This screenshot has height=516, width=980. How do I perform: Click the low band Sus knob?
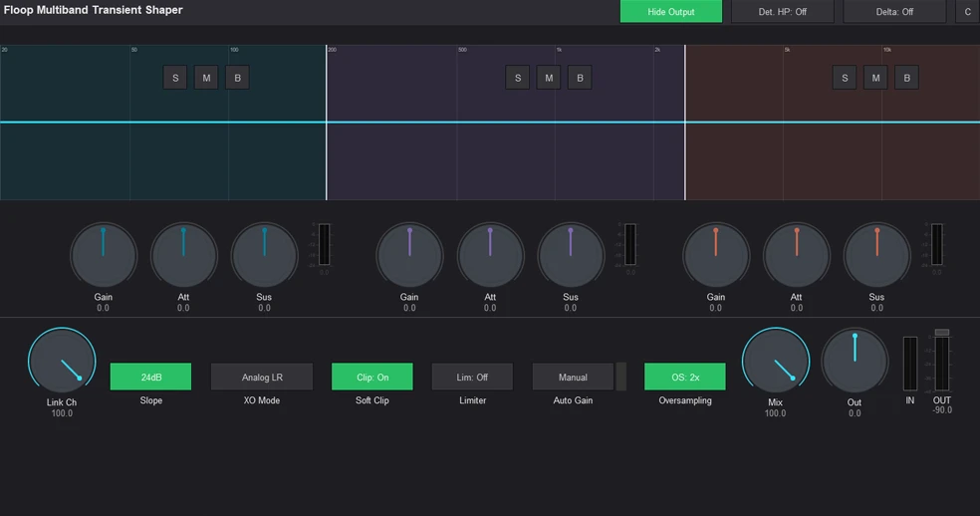[264, 255]
